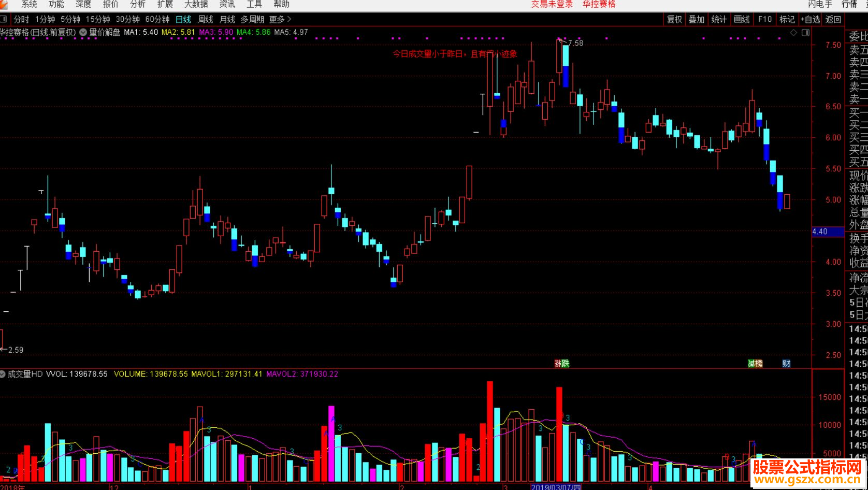Click the magenta MA3: 5.90 value
This screenshot has height=490, width=868.
point(216,32)
